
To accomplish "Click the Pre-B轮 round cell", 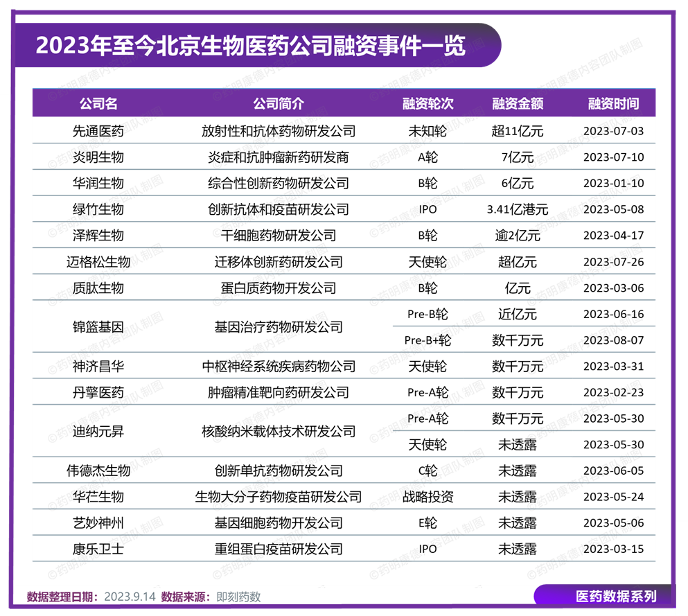I will [x=427, y=314].
